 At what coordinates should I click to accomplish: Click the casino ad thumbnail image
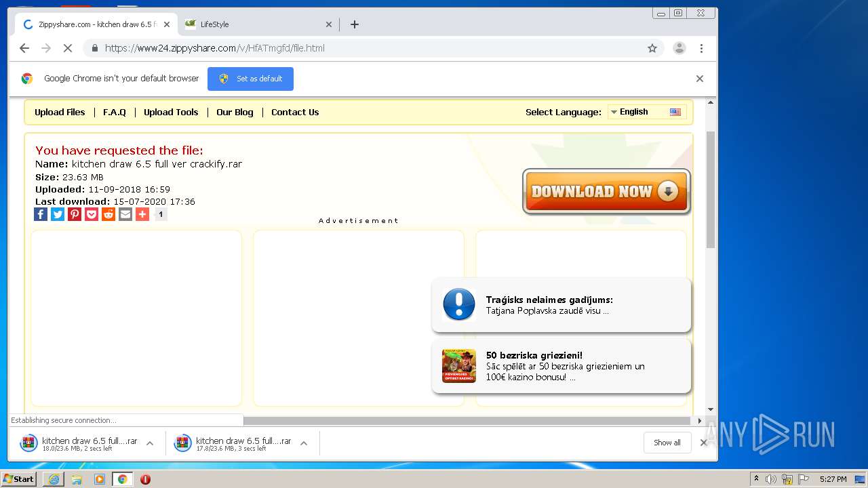pos(459,366)
